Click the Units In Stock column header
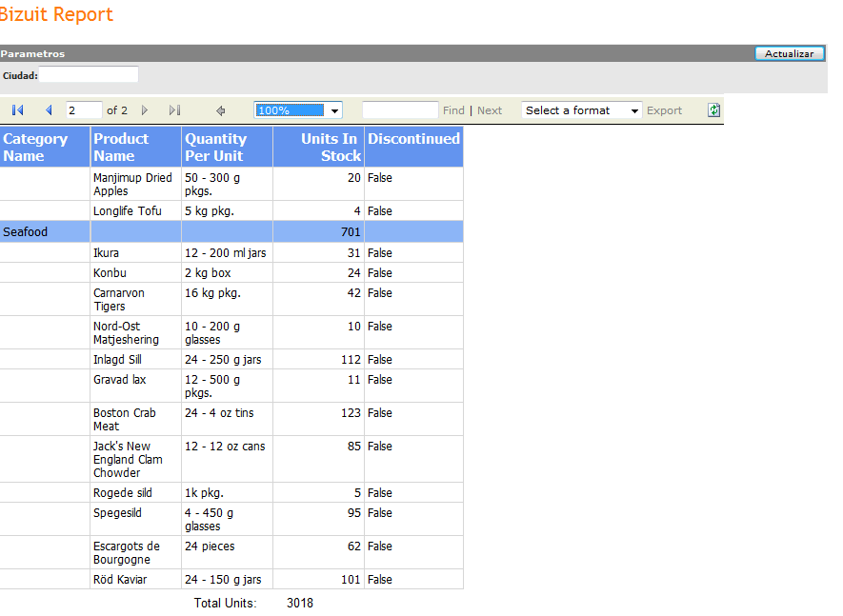This screenshot has width=843, height=616. click(322, 147)
